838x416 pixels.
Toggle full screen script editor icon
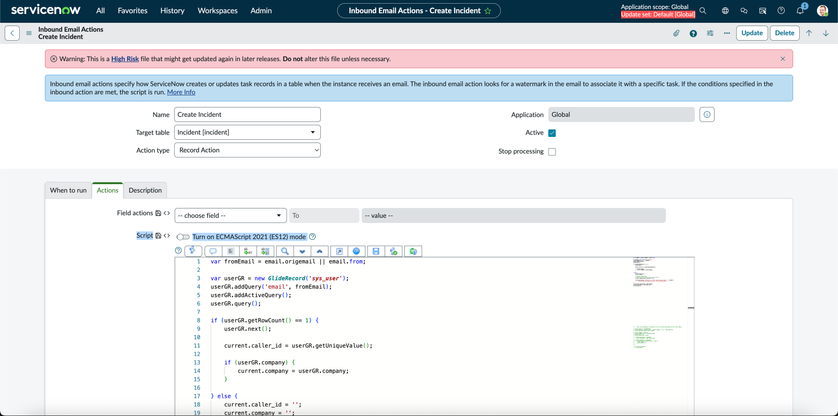(x=339, y=251)
